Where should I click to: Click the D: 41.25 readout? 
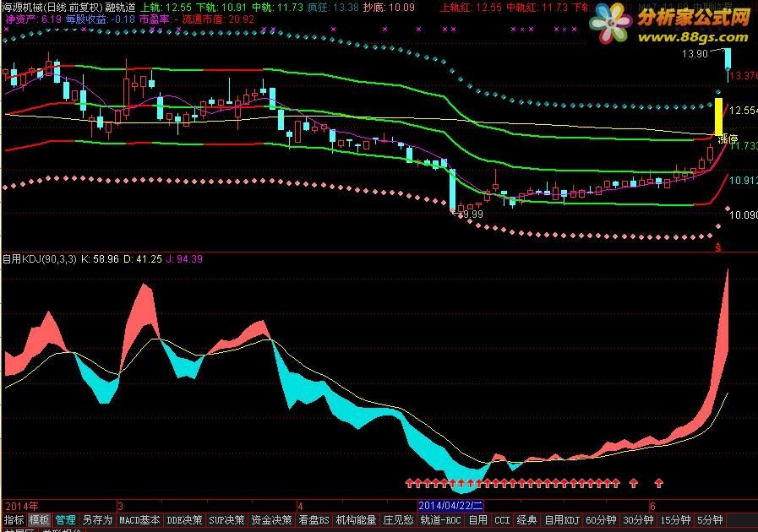click(143, 259)
